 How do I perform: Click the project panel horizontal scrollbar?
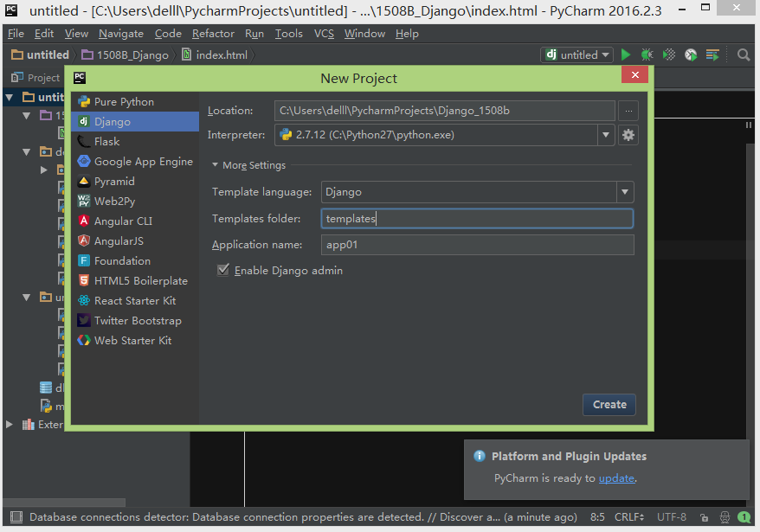coord(64,502)
